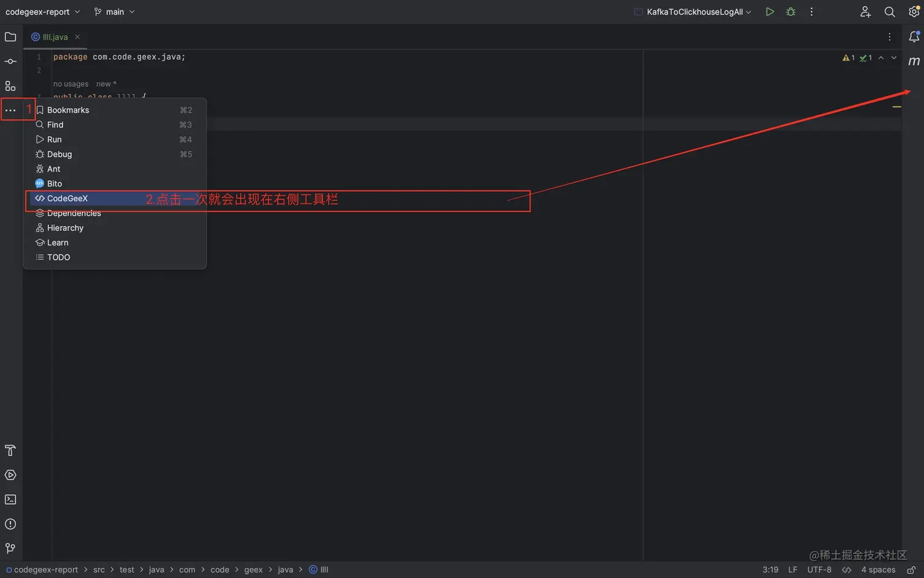Click the package declaration line in editor

pyautogui.click(x=119, y=57)
